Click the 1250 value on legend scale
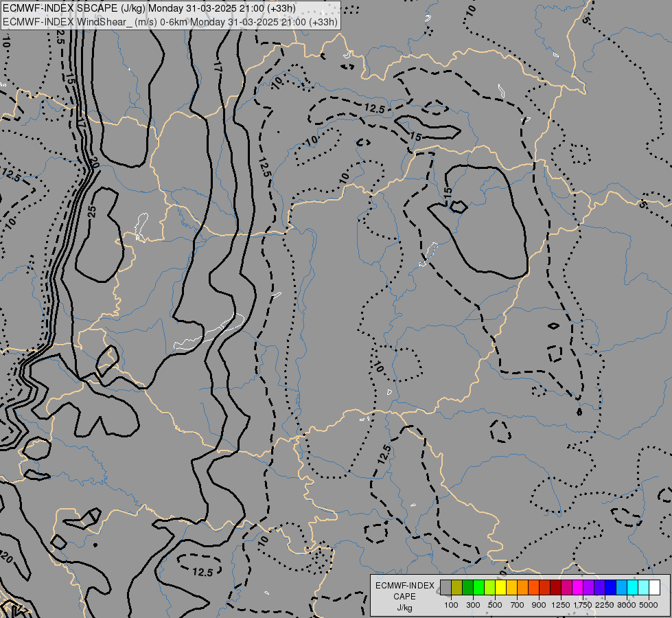 561,605
